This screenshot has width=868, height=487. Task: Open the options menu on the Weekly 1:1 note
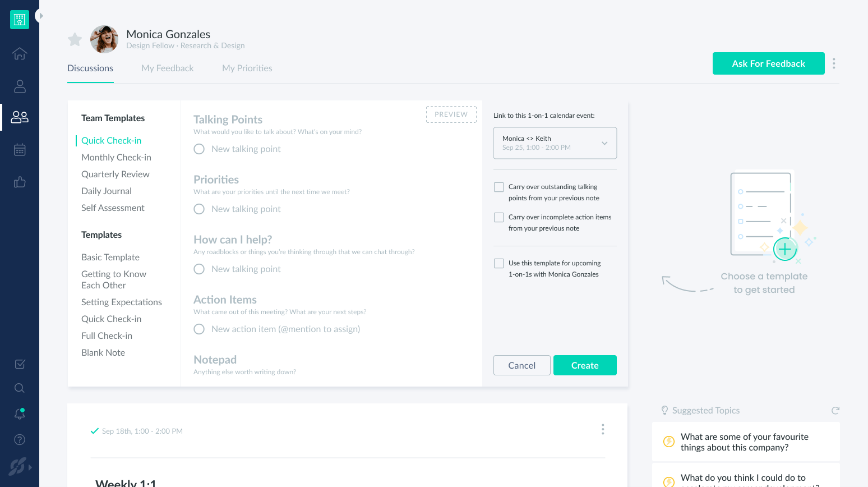coord(603,429)
